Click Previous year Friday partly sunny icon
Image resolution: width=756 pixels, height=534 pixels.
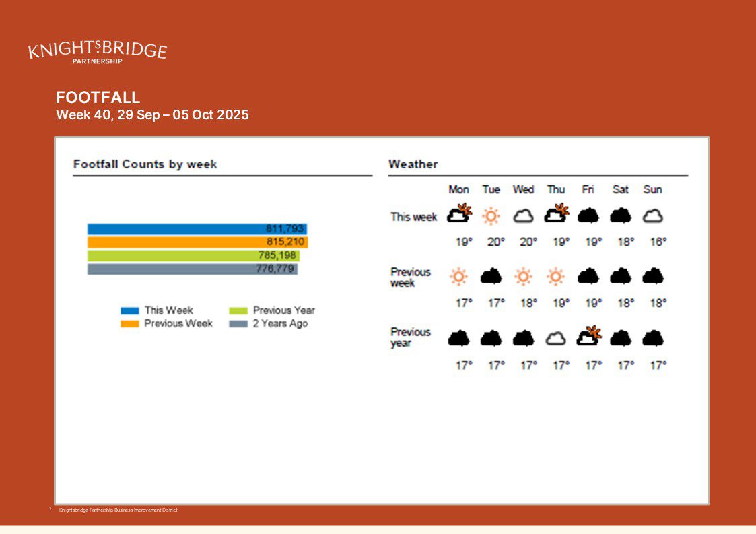588,336
